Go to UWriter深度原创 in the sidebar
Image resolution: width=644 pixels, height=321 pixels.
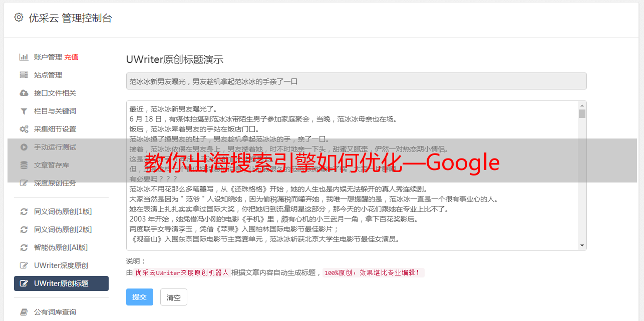point(61,265)
